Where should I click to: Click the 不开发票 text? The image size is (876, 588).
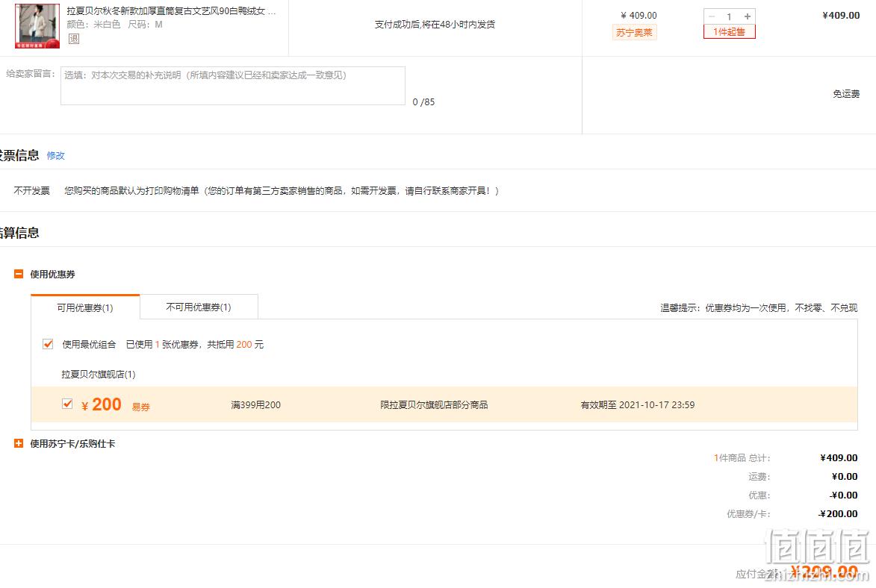coord(31,191)
